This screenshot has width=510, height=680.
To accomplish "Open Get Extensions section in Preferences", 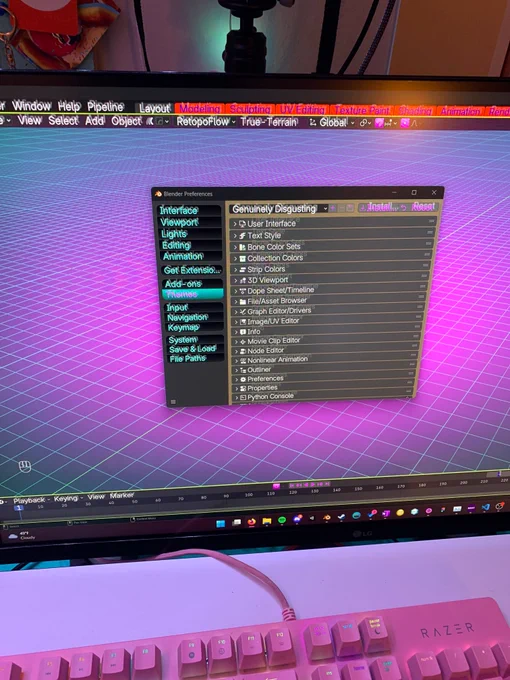I will (192, 270).
